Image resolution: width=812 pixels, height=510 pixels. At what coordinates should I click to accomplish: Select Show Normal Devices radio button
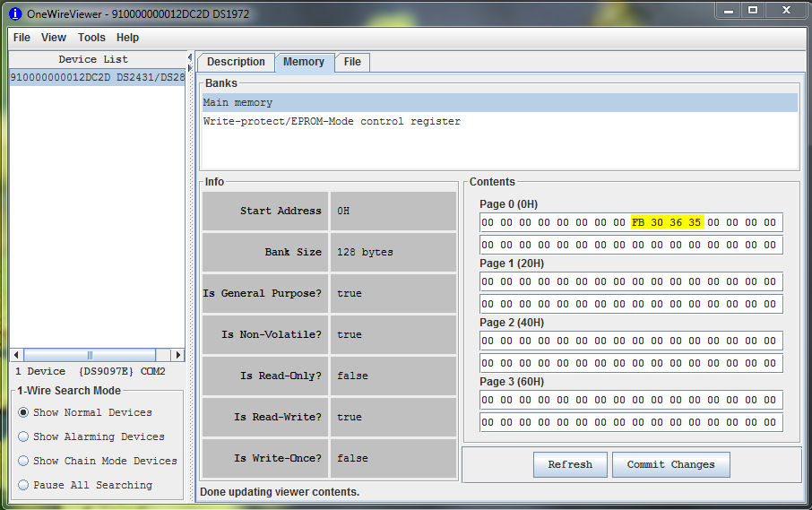(x=23, y=412)
